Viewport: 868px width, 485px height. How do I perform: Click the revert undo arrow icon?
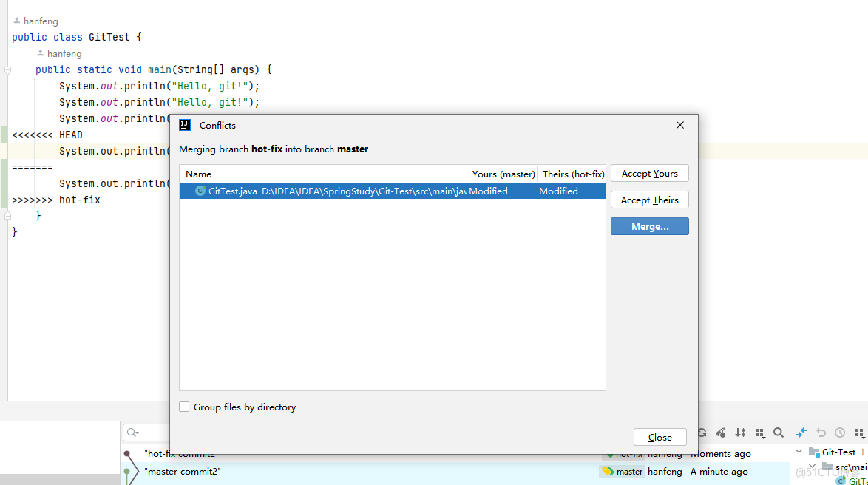(x=821, y=433)
